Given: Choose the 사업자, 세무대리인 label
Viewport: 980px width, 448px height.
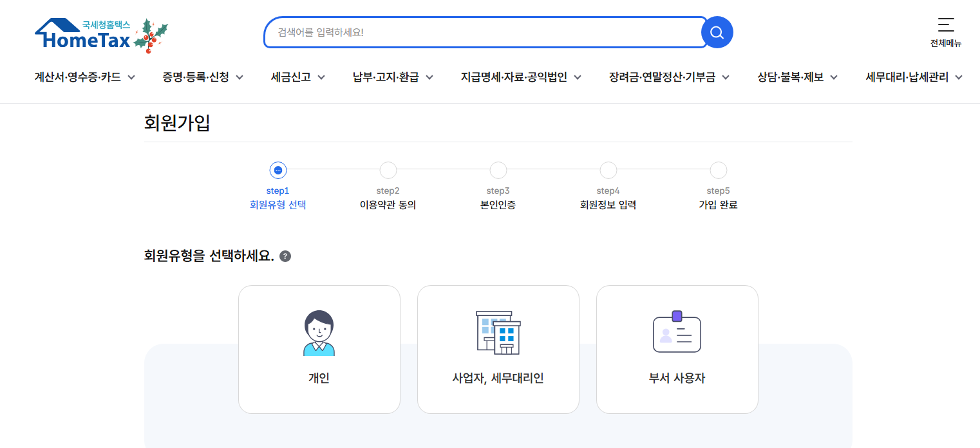Looking at the screenshot, I should tap(498, 378).
